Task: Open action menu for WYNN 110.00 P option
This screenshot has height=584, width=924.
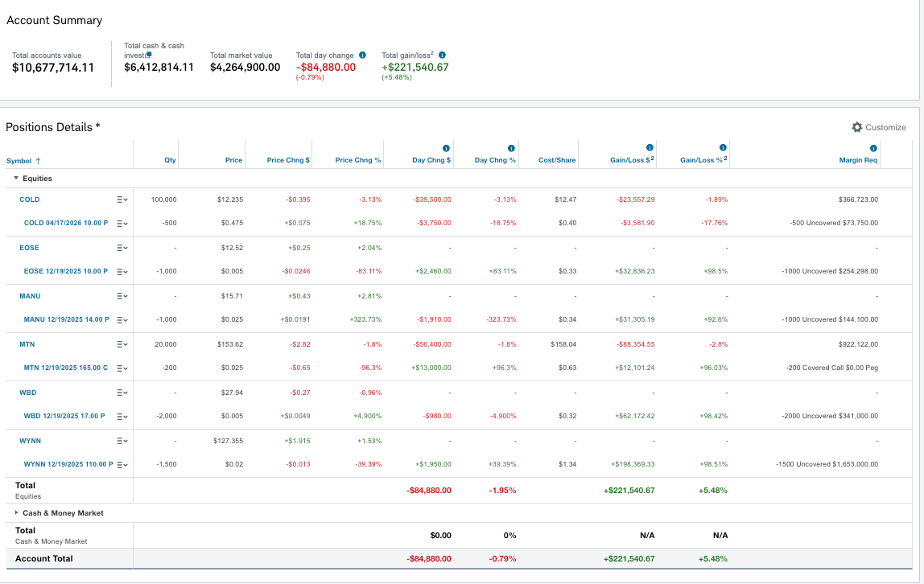Action: pyautogui.click(x=122, y=465)
